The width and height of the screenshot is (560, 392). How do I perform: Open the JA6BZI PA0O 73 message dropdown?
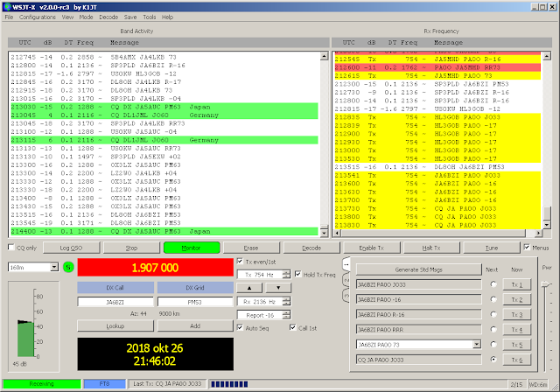[x=477, y=345]
